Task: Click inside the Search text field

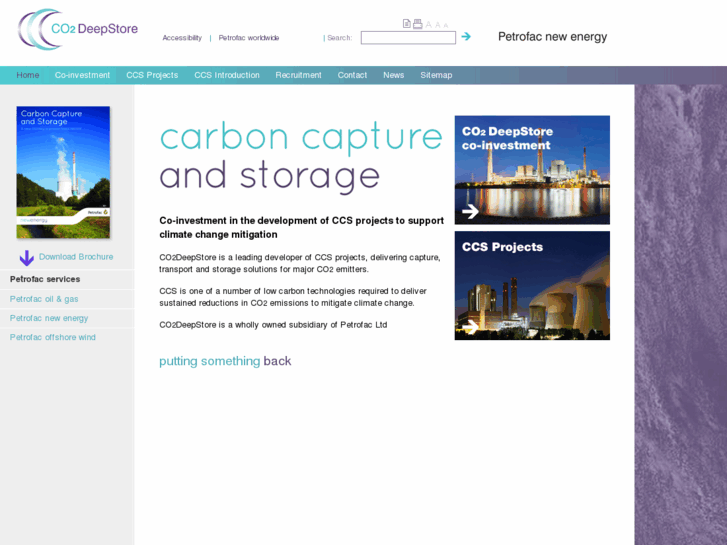Action: click(408, 38)
